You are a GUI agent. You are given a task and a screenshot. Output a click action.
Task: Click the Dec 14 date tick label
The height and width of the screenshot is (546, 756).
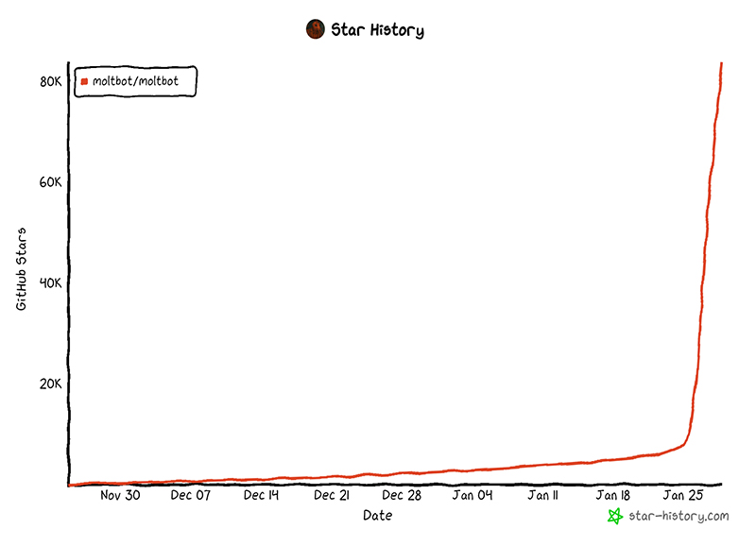(261, 495)
